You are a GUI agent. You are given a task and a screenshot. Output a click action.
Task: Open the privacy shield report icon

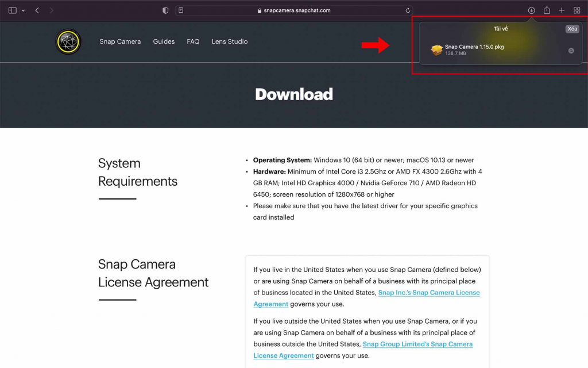coord(165,10)
